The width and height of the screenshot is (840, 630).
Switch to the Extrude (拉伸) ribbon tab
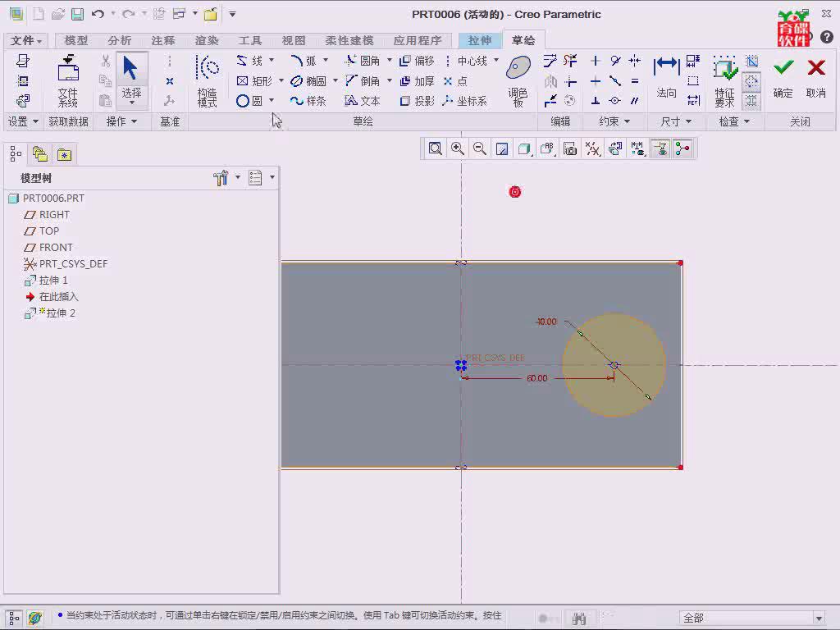pyautogui.click(x=479, y=41)
